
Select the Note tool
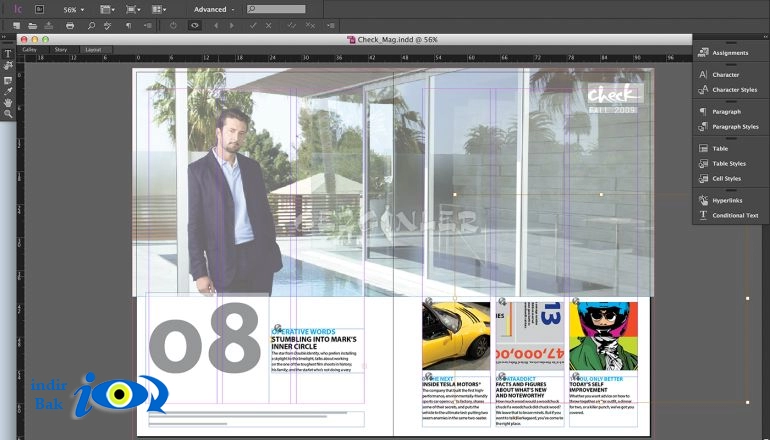[8, 81]
